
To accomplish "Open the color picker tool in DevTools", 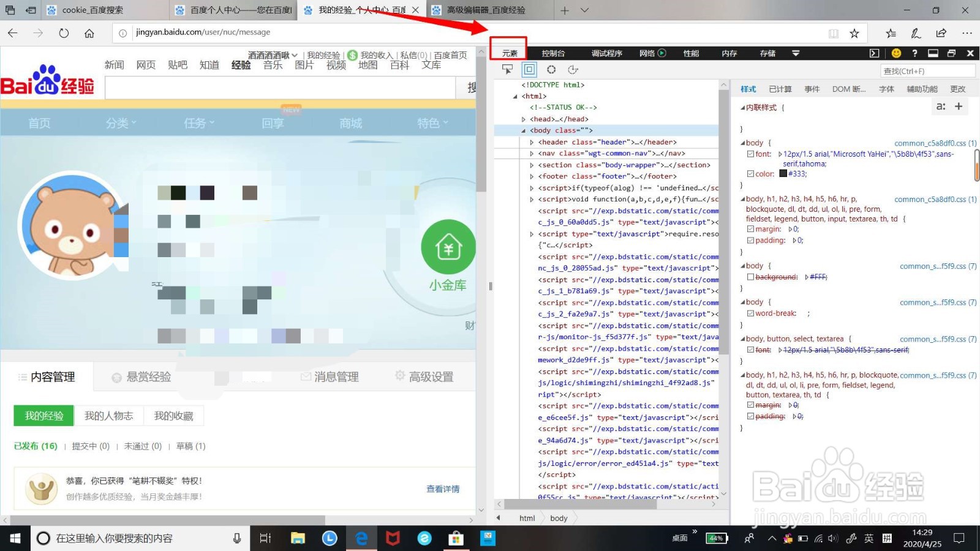I will coord(551,69).
